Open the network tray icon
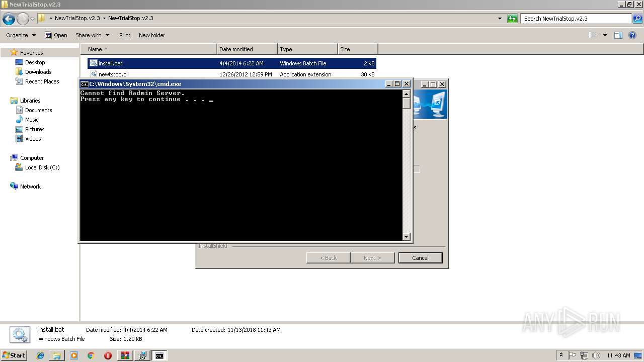The image size is (644, 362). [x=584, y=355]
